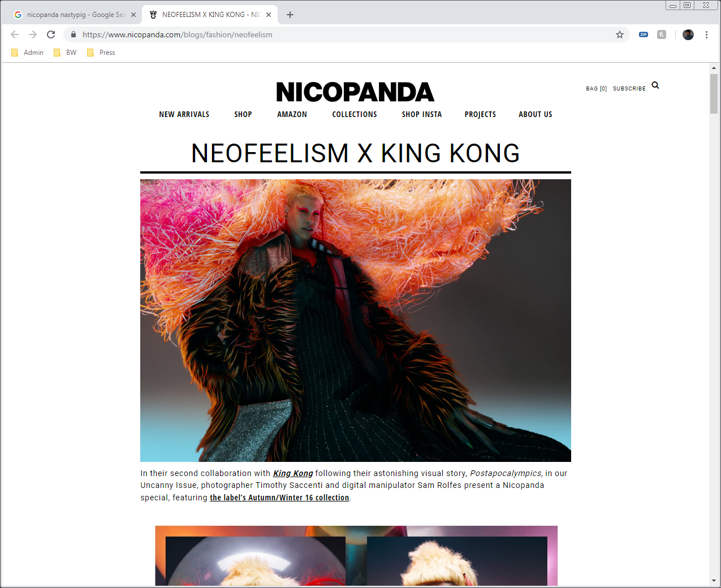
Task: Follow the King Kong link in the article
Action: (x=292, y=473)
